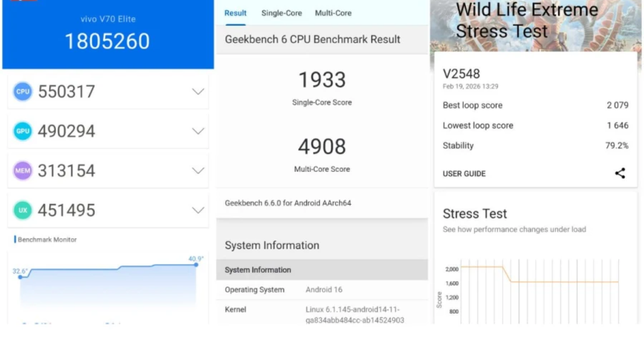Screen dimensions: 644x362
Task: Switch to the Multi-Core tab in Geekbench
Action: (x=333, y=13)
